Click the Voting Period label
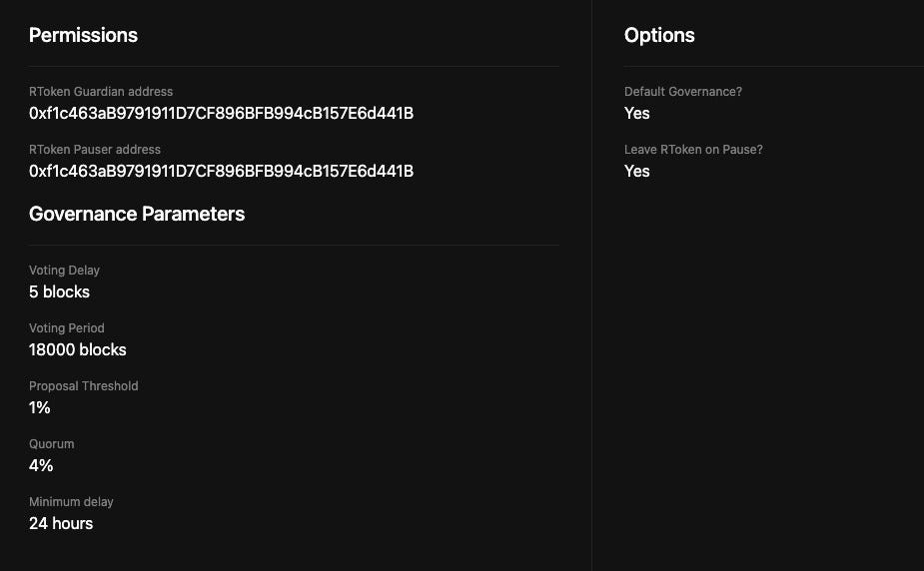The image size is (924, 571). coord(67,327)
